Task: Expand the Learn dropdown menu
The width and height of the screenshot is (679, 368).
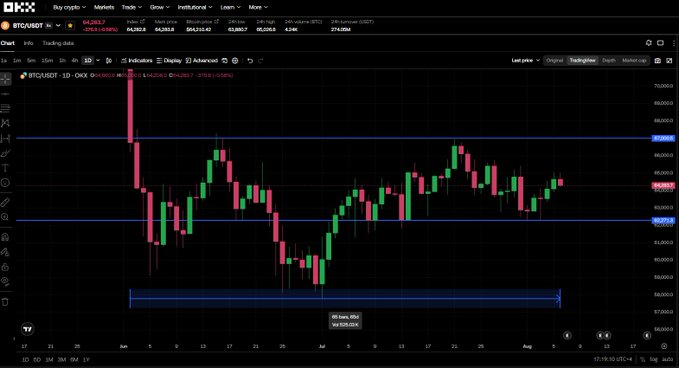Action: (230, 7)
